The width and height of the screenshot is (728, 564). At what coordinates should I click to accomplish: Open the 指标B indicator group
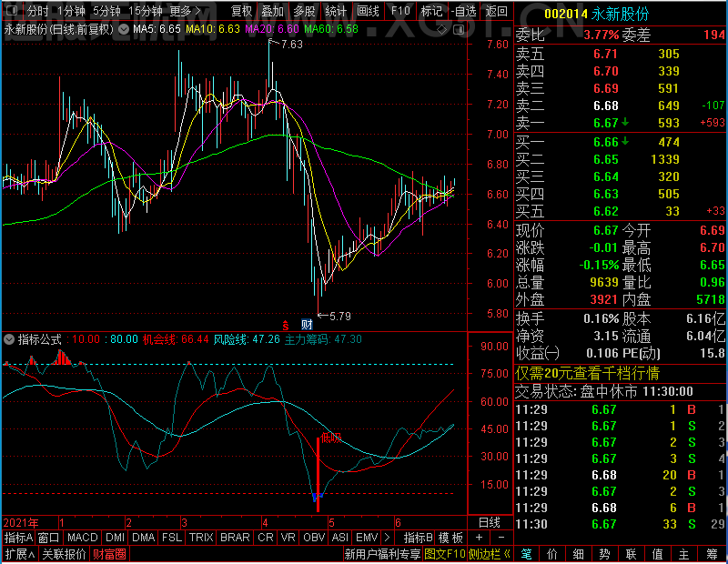[x=419, y=538]
